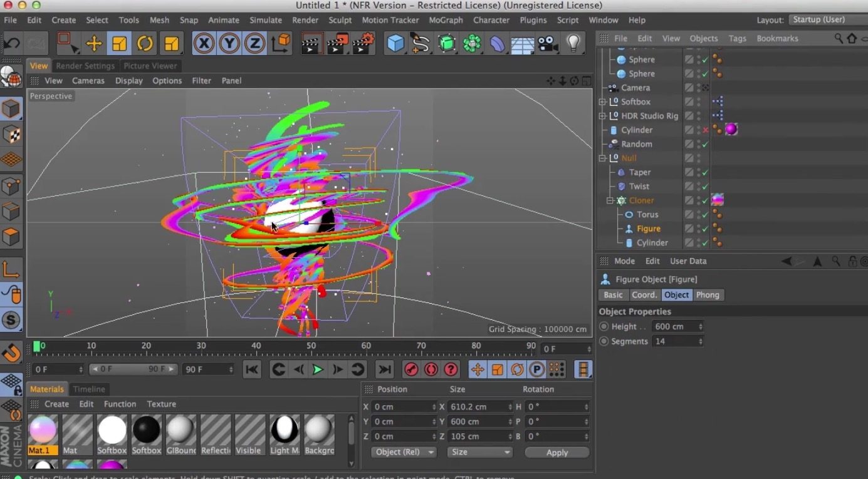Click frame 50 on the timeline ruler
This screenshot has height=479, width=868.
pyautogui.click(x=311, y=346)
